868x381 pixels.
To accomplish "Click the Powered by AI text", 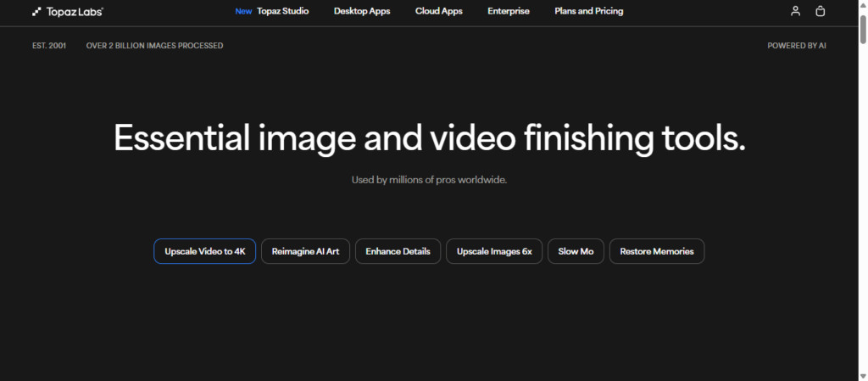I will (796, 46).
